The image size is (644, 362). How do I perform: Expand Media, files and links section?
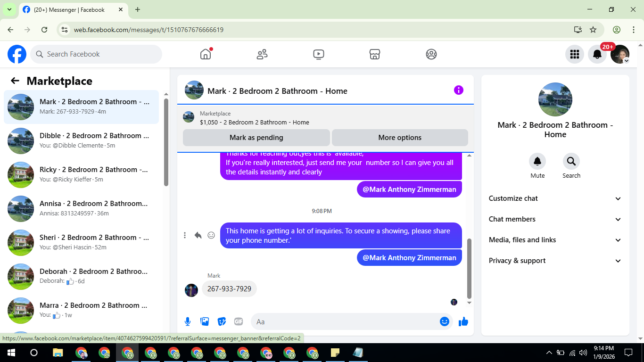coord(555,240)
